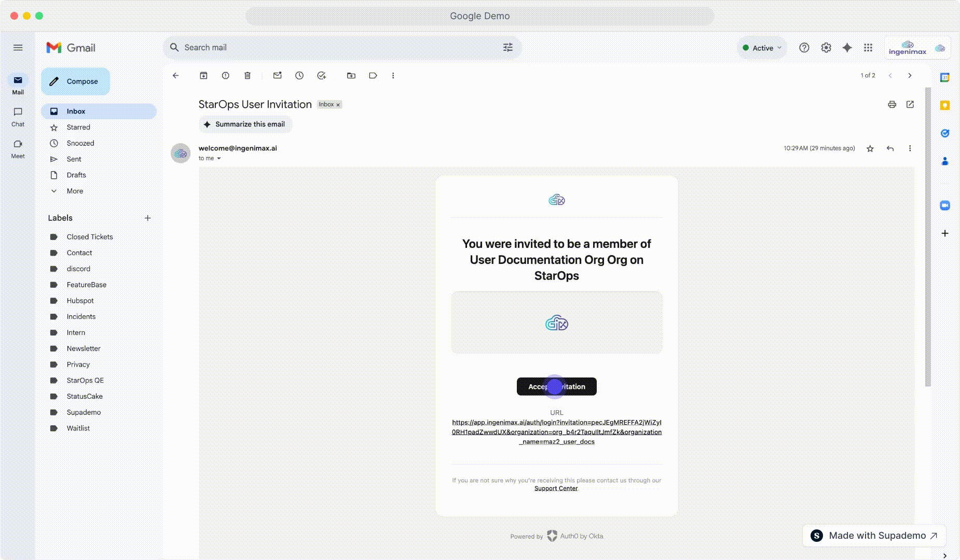Switch to the Chat tab

pos(18,117)
